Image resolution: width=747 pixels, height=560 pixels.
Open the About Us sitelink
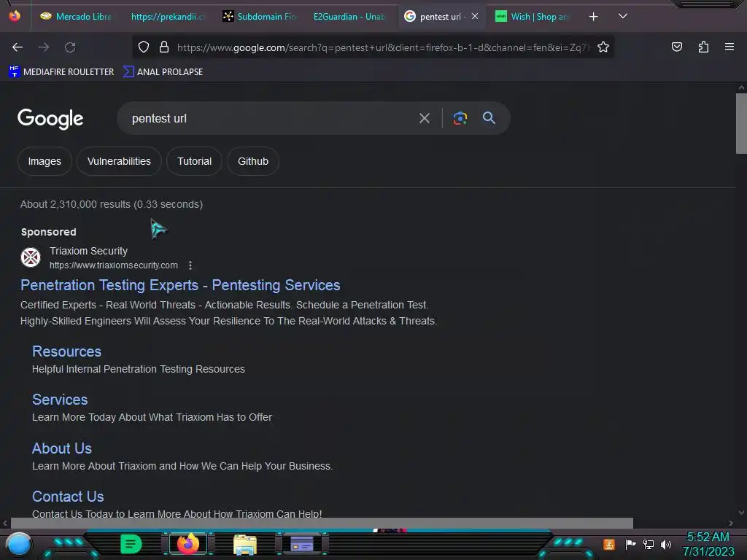(62, 448)
